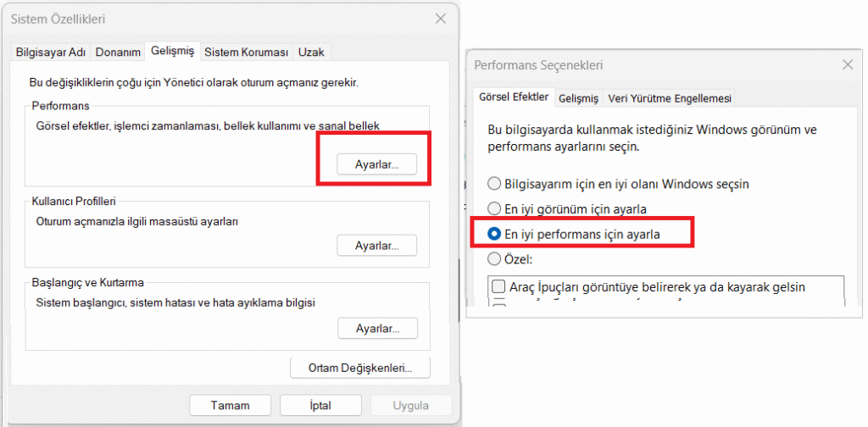The width and height of the screenshot is (868, 427).
Task: Click Ayarlar button in Performans section
Action: coord(377,164)
